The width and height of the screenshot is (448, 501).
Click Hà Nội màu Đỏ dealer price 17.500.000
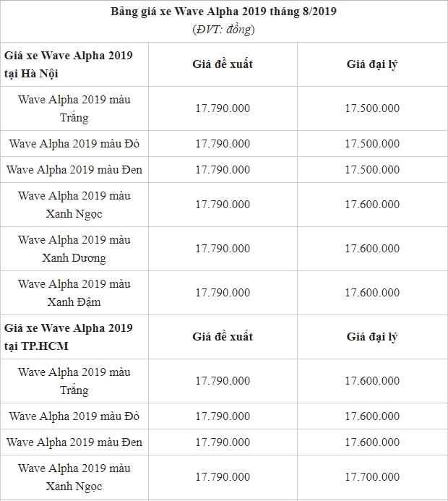point(372,143)
